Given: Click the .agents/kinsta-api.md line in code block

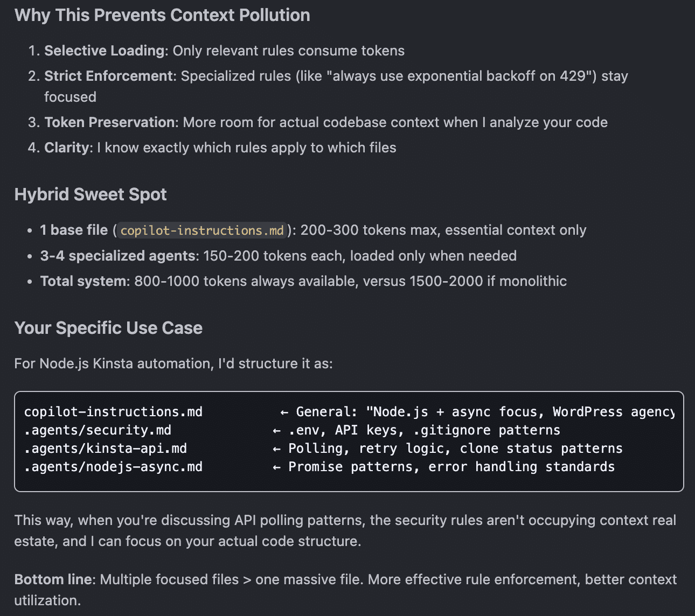Looking at the screenshot, I should coord(106,449).
